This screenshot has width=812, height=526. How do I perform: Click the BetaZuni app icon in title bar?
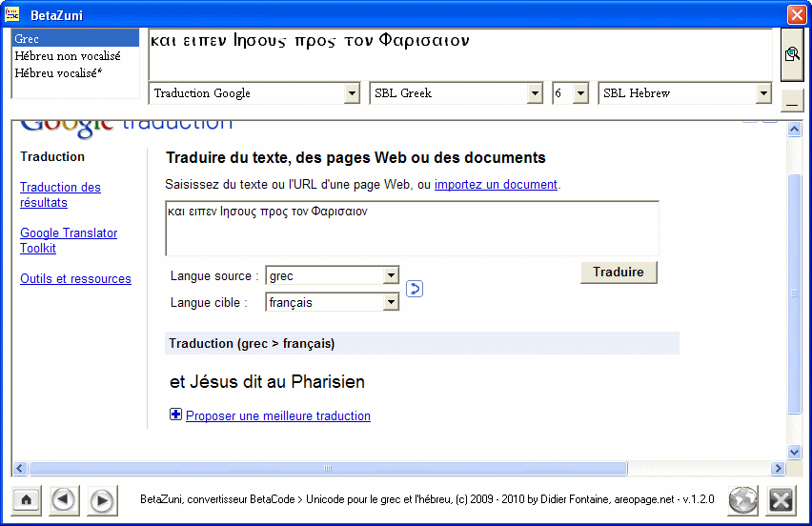11,14
